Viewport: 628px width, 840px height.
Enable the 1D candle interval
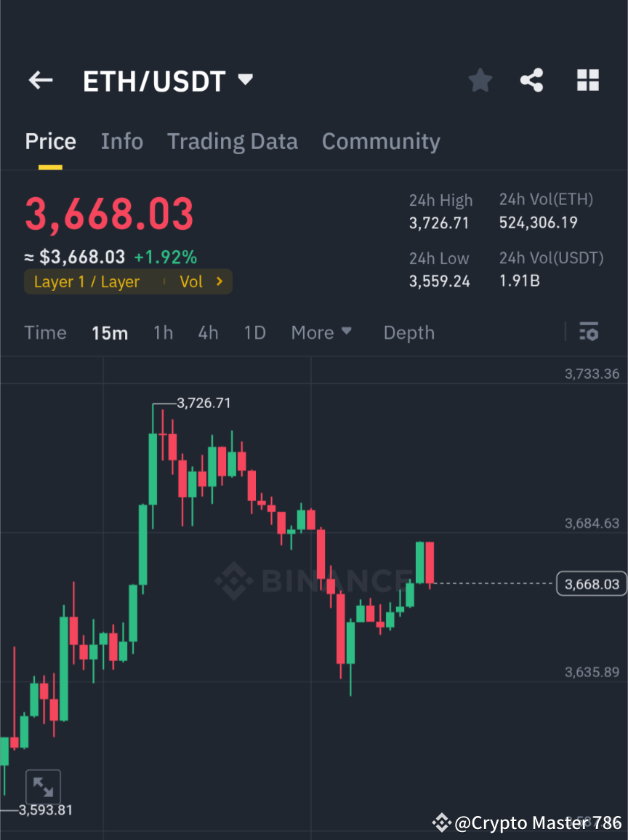[255, 332]
